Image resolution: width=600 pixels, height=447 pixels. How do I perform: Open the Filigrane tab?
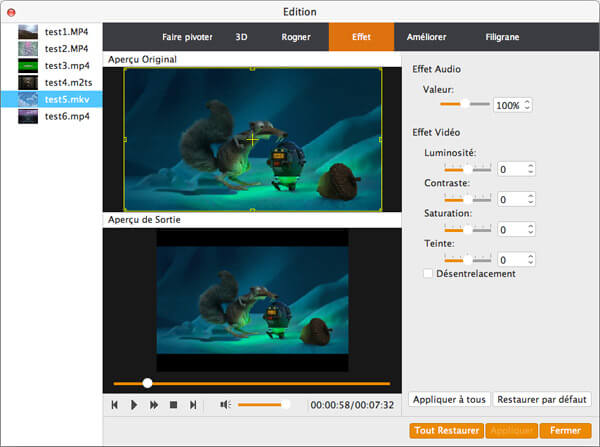[x=503, y=37]
